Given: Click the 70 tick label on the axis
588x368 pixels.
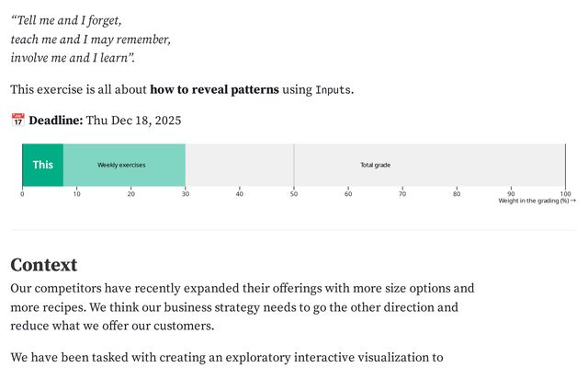Looking at the screenshot, I should pyautogui.click(x=402, y=193).
